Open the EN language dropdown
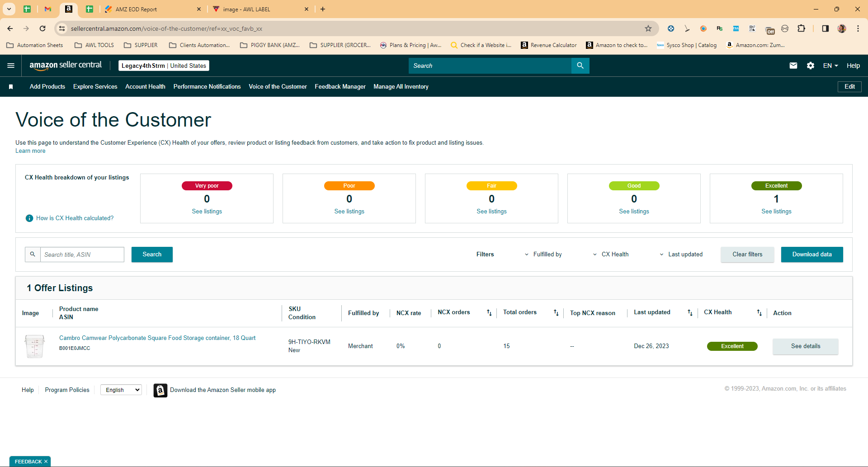The width and height of the screenshot is (868, 467). (x=830, y=66)
